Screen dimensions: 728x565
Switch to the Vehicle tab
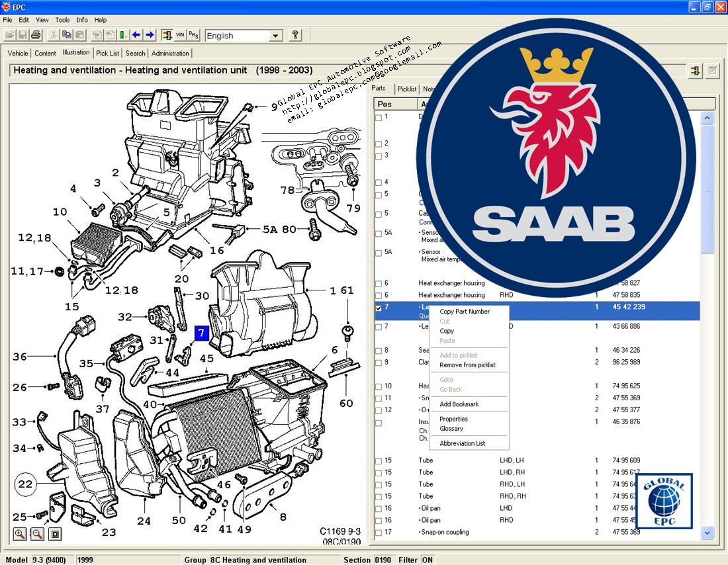[x=18, y=54]
